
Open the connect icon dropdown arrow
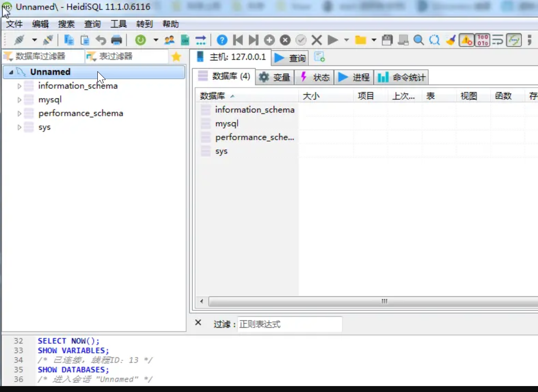34,40
